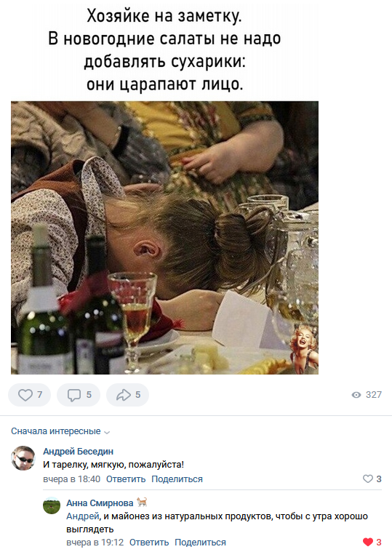392x552 pixels.
Task: Reply to Анна Смирнова via Ответить
Action: click(x=149, y=542)
